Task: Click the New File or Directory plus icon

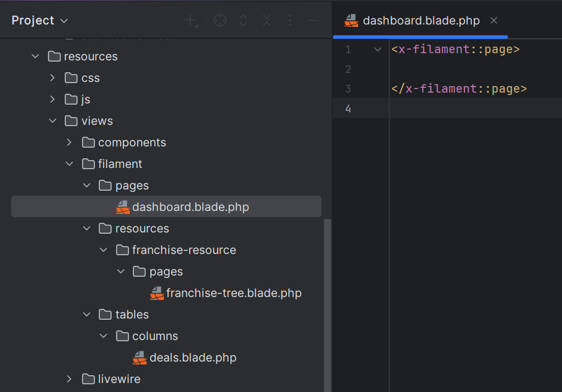Action: [191, 21]
